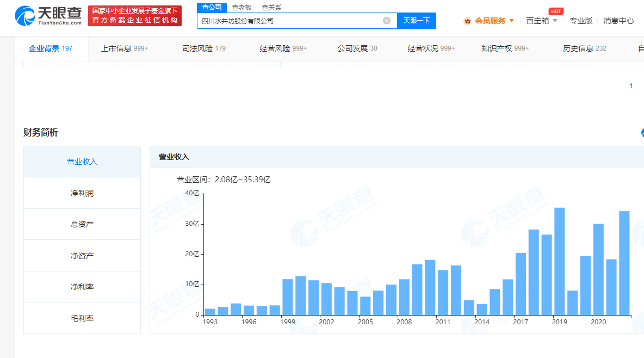Select the 企业背景 197 tab

coord(51,48)
